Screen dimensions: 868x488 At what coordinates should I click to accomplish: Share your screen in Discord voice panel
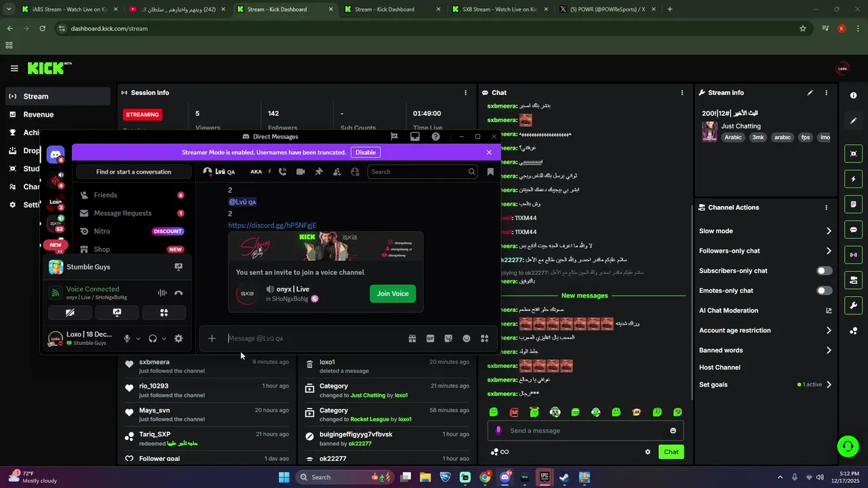click(117, 312)
